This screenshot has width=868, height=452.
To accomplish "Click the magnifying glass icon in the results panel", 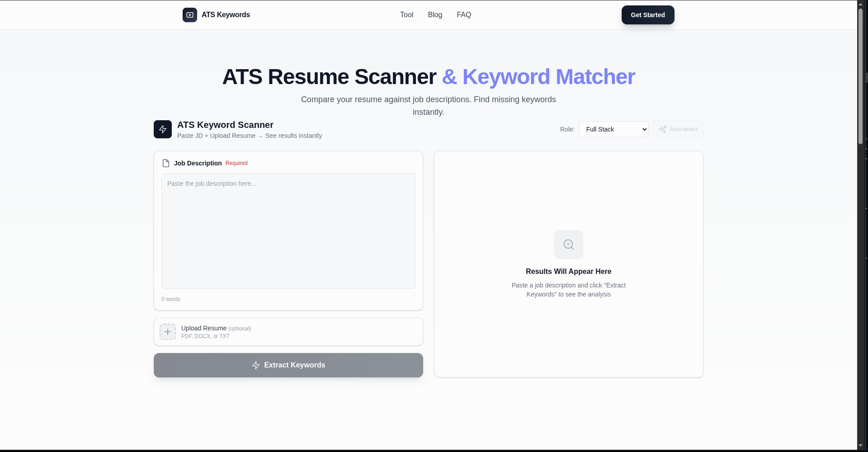I will 568,244.
